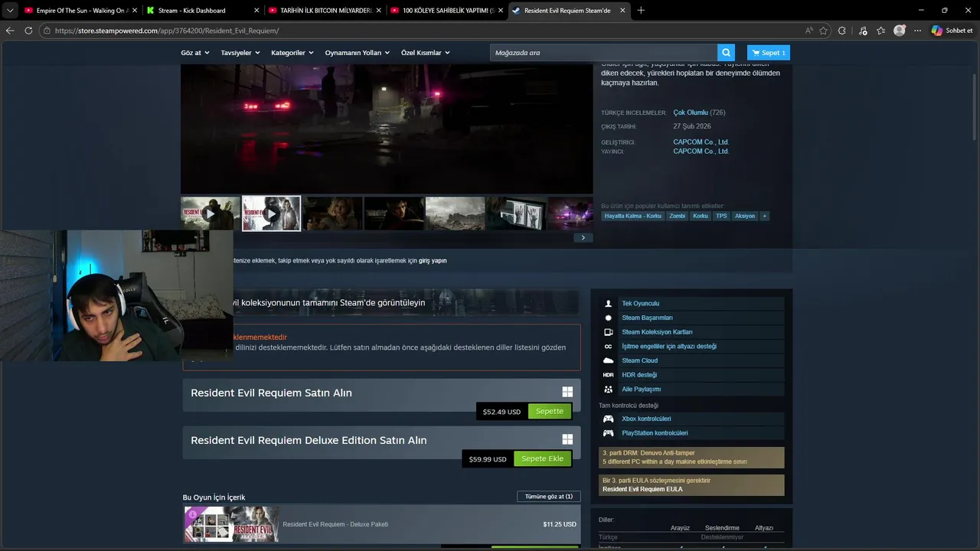Screen dimensions: 980x551
Task: Open a new tab with plus button
Action: click(641, 11)
